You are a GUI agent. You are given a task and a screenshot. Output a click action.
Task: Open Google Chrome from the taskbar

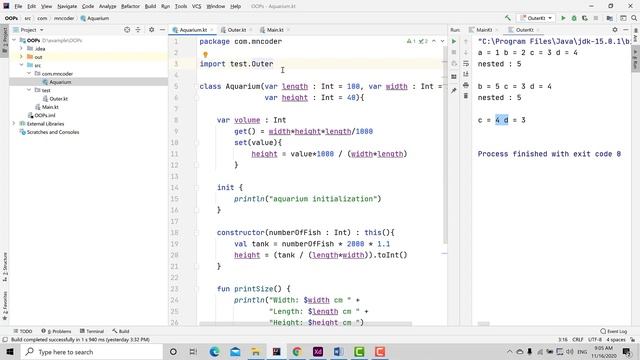click(297, 351)
